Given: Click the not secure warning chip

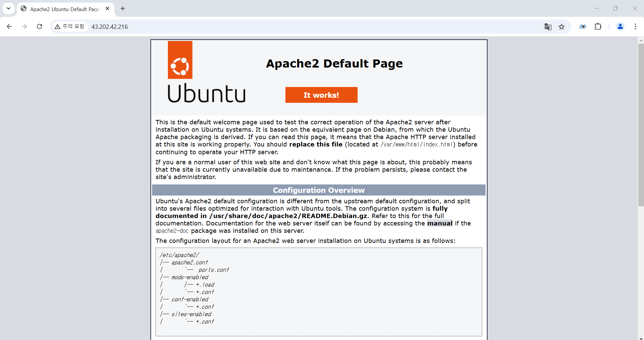Looking at the screenshot, I should 70,27.
